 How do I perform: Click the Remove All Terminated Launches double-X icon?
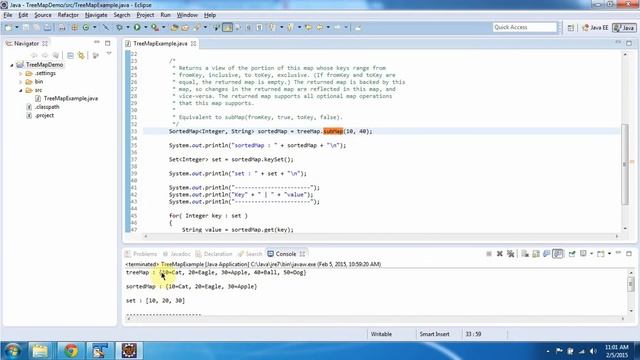pyautogui.click(x=510, y=254)
